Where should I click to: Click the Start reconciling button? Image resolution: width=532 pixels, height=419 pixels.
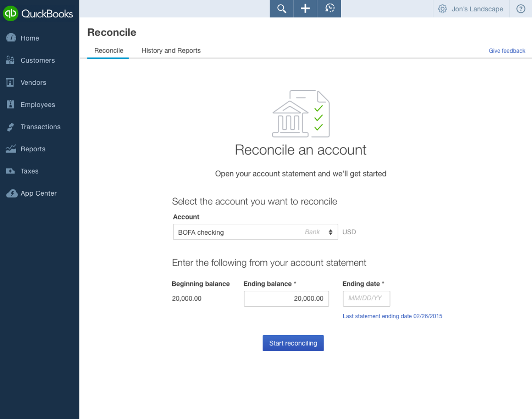(293, 343)
